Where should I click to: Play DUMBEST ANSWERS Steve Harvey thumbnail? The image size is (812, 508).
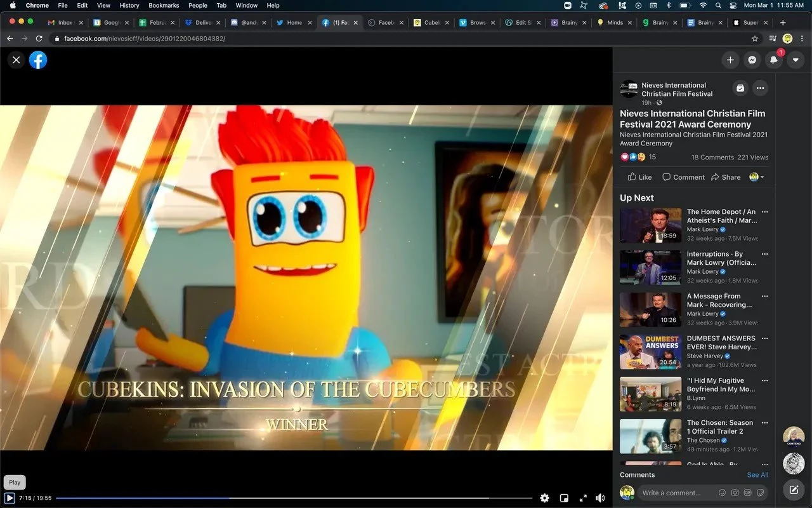tap(650, 352)
